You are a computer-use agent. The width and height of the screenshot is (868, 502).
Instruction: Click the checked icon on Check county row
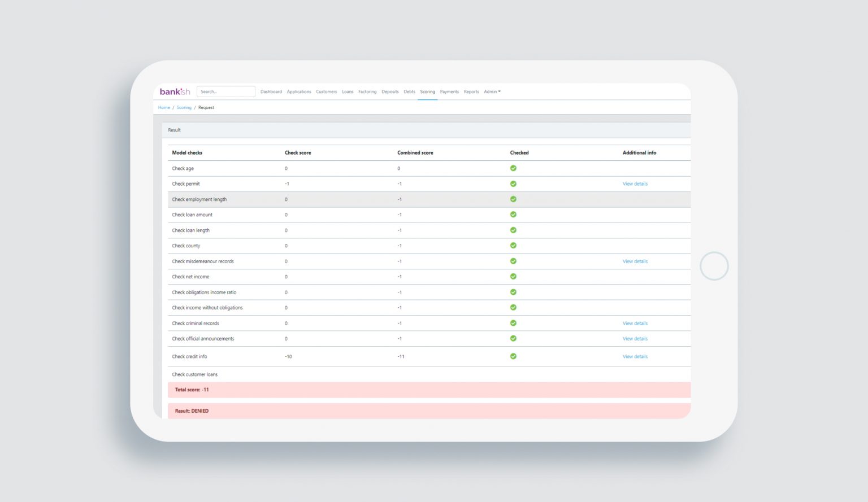[x=513, y=246]
